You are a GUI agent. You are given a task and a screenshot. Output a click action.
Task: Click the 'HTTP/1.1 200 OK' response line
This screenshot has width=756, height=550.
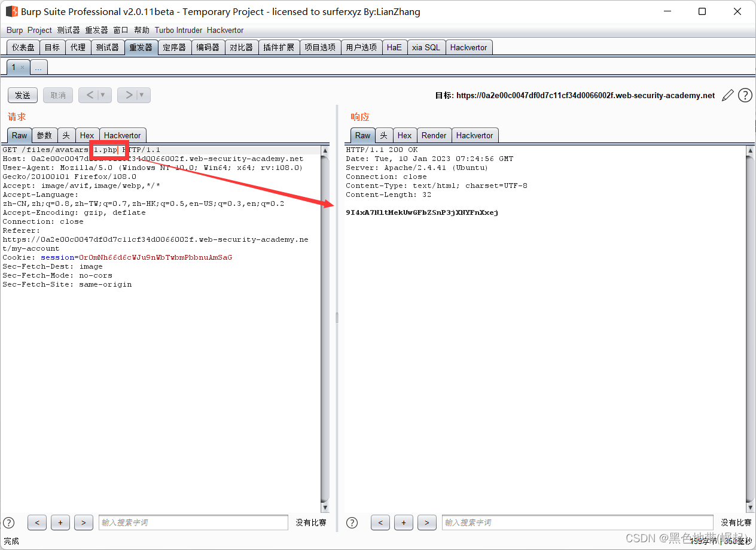[382, 150]
